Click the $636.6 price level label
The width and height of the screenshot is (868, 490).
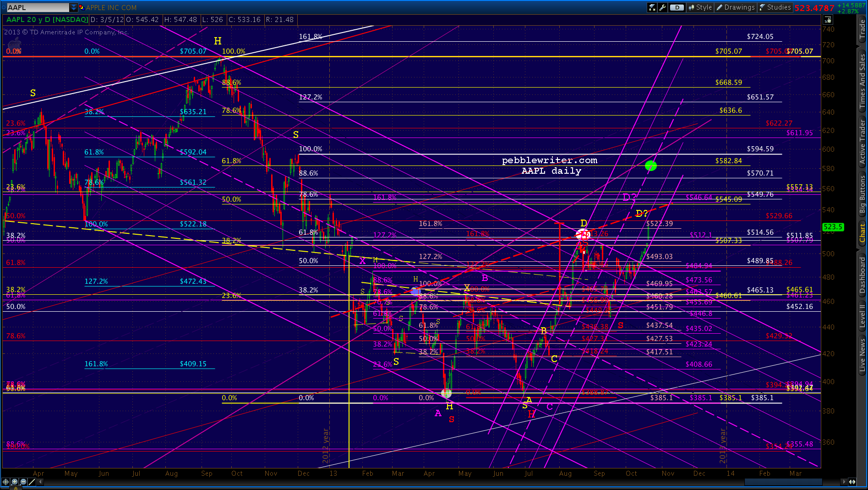(x=731, y=110)
